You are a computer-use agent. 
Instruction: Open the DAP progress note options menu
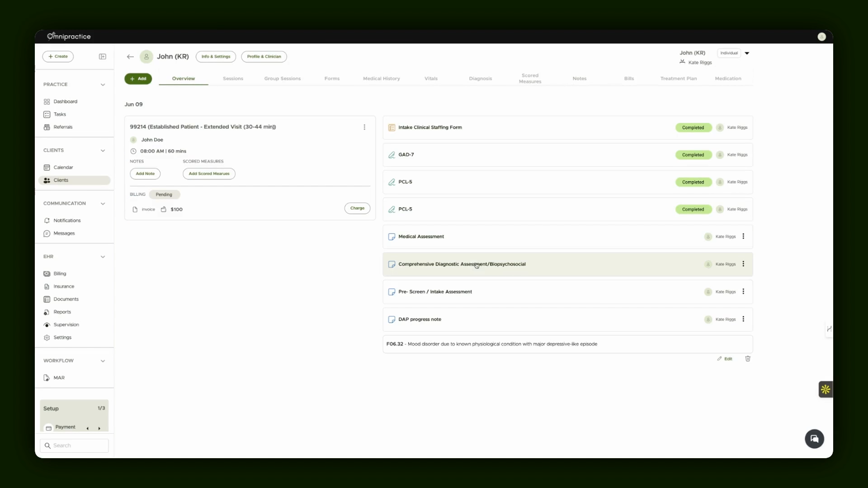[743, 319]
